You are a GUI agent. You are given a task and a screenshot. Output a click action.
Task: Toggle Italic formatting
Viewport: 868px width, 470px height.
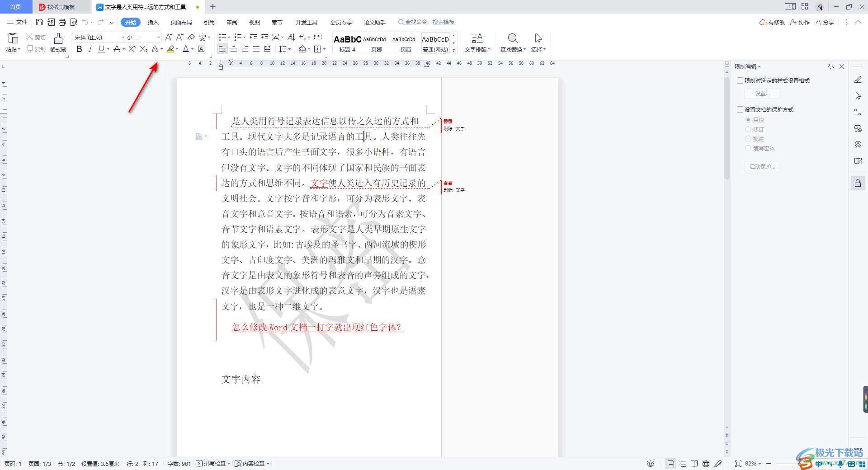click(90, 49)
